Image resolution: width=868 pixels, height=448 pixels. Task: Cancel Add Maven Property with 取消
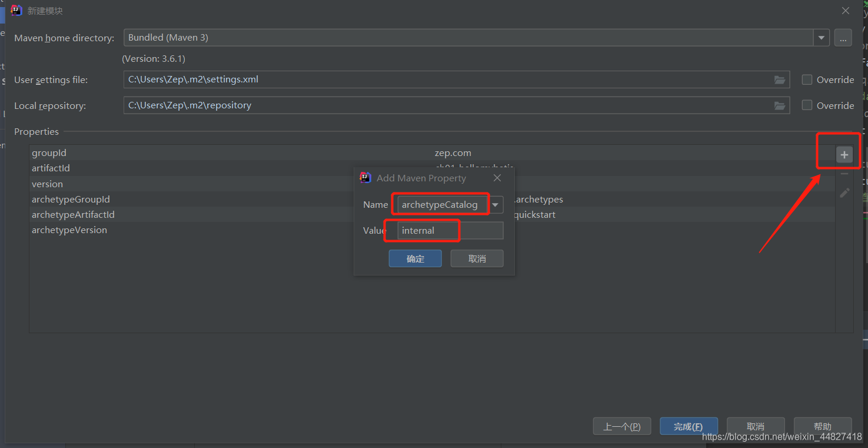(x=477, y=258)
